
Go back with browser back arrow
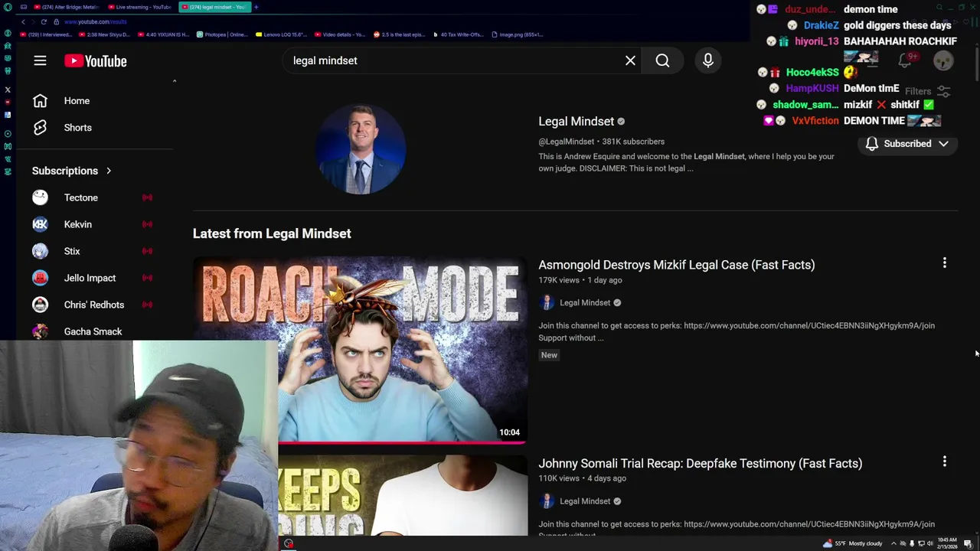click(23, 21)
